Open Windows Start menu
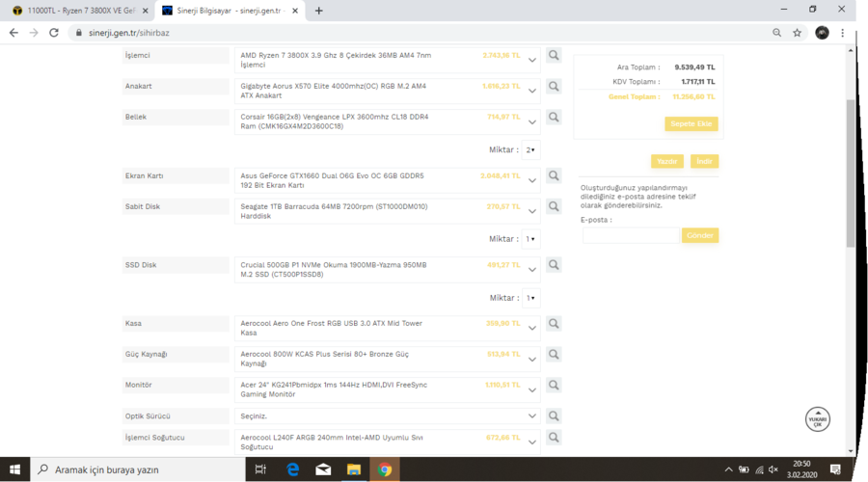The image size is (868, 482). (x=14, y=469)
